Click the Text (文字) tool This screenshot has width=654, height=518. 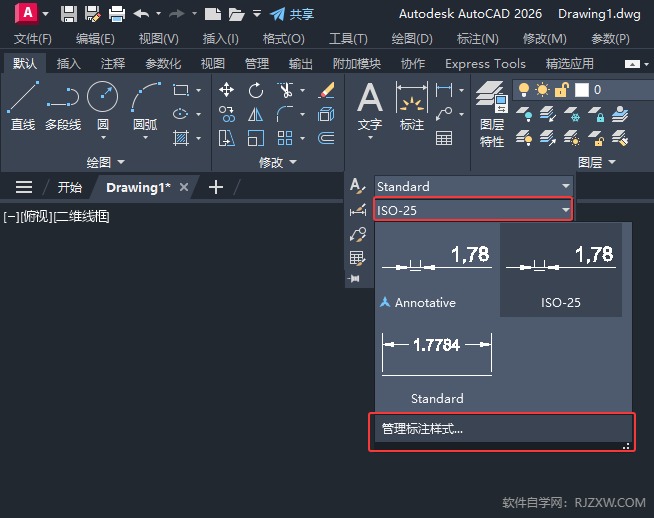point(370,107)
